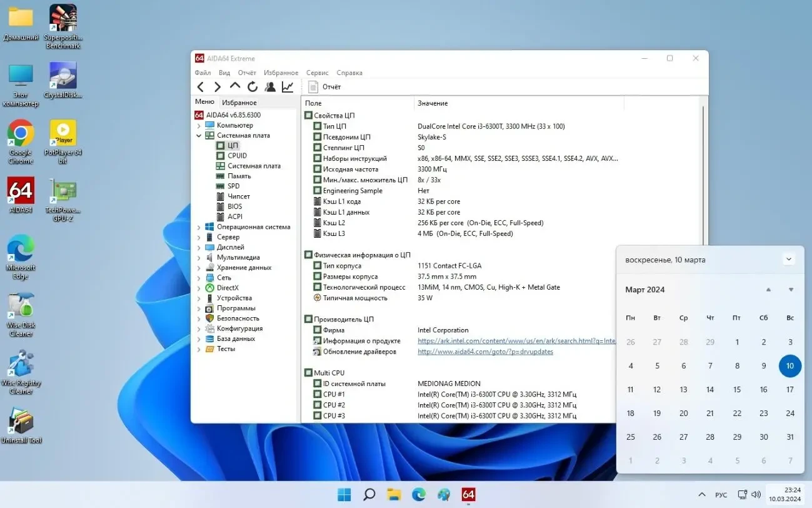The width and height of the screenshot is (812, 508).
Task: Collapse the Системная плата tree node
Action: click(x=199, y=136)
